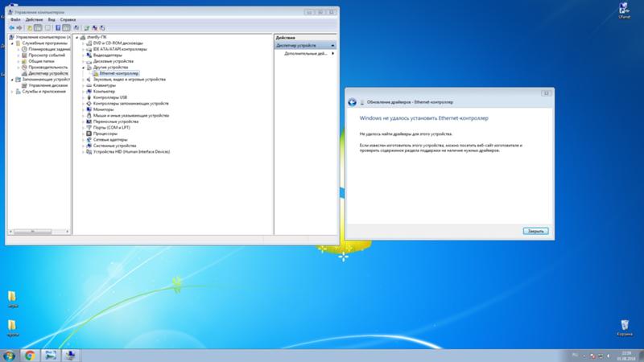Expand the Порты (COM и LPT) node
The image size is (644, 362).
point(83,128)
